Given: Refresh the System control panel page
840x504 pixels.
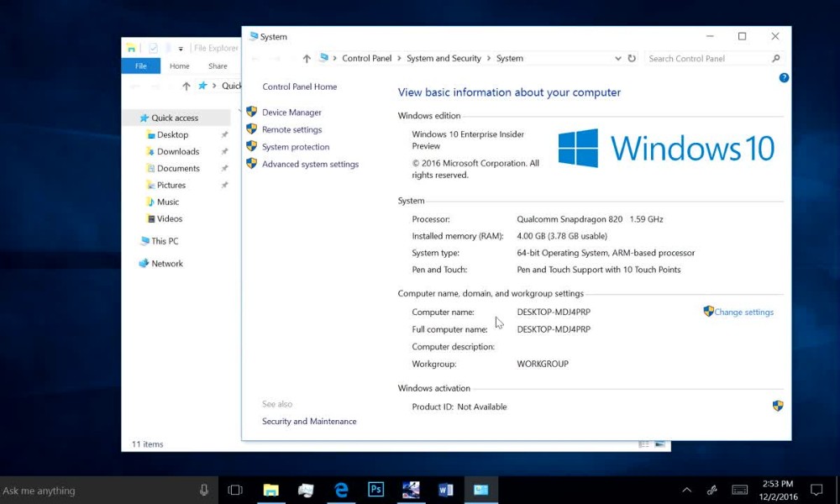Looking at the screenshot, I should 632,59.
